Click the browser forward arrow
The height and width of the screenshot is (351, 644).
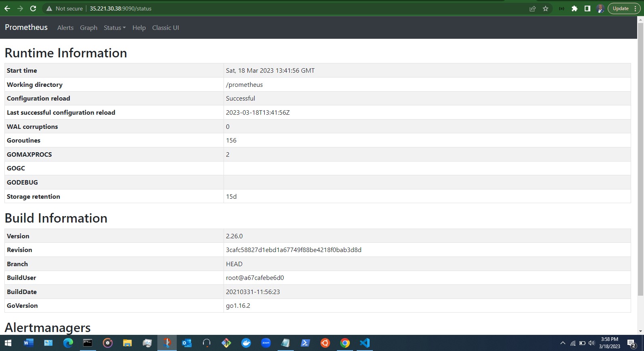[20, 8]
